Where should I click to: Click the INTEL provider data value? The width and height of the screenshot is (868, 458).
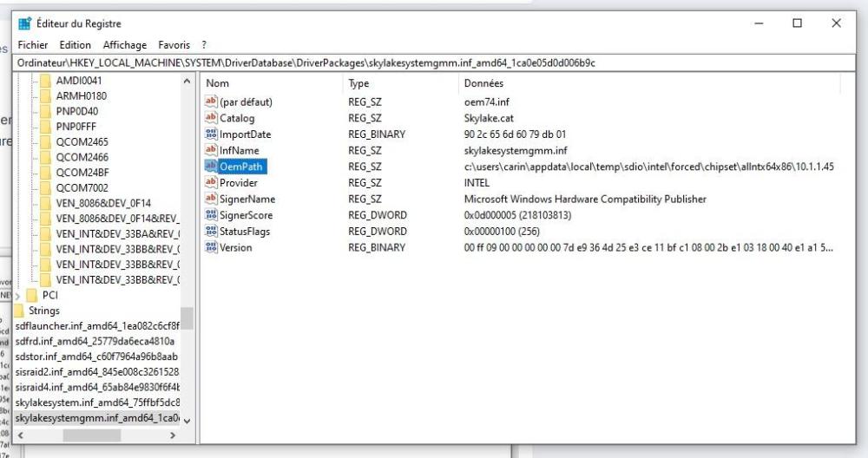477,182
